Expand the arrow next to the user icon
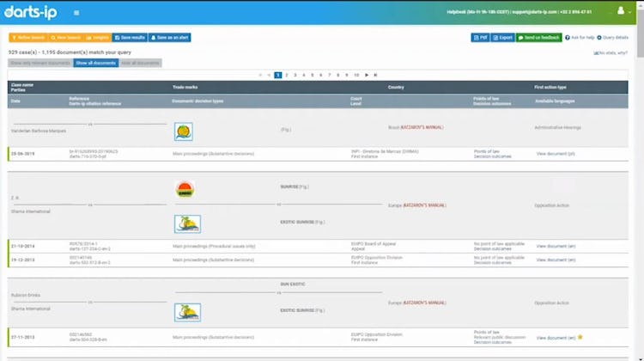644x361 pixels. click(x=629, y=12)
